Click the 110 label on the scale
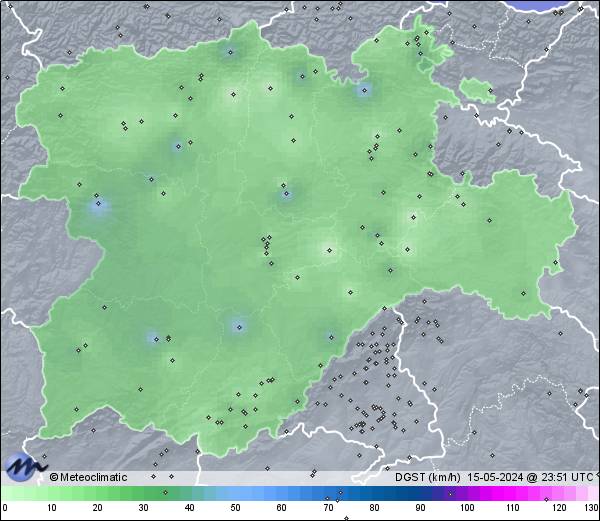The height and width of the screenshot is (521, 600). pos(513,508)
